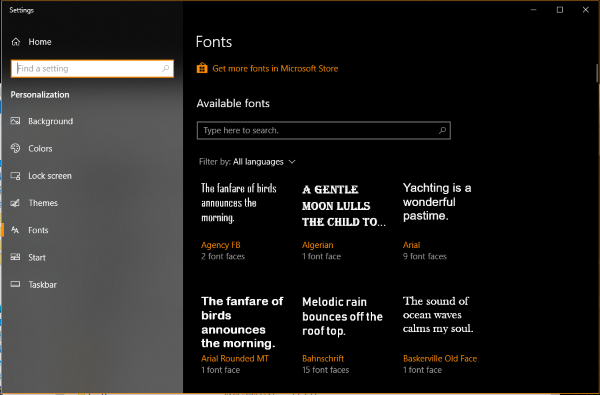The image size is (600, 395).
Task: Click '2 font faces' under Agency FB
Action: pos(223,256)
